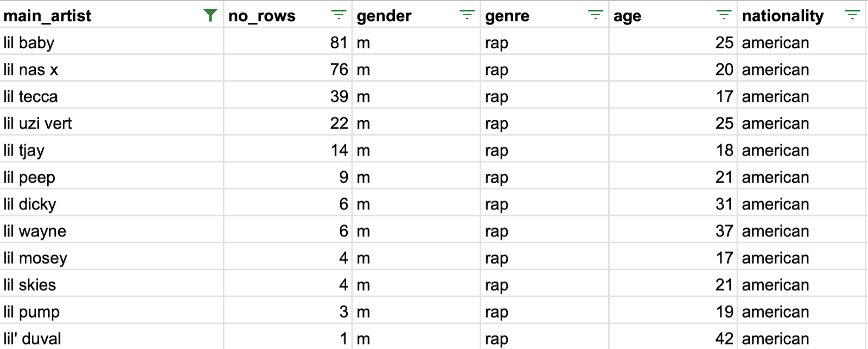Open the active filter on main_artist column

210,15
